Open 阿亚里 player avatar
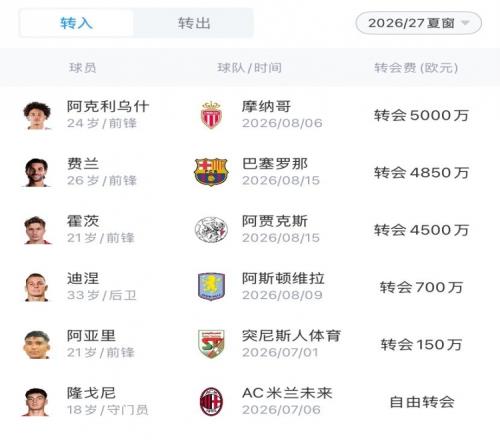The image size is (500, 440). (37, 345)
